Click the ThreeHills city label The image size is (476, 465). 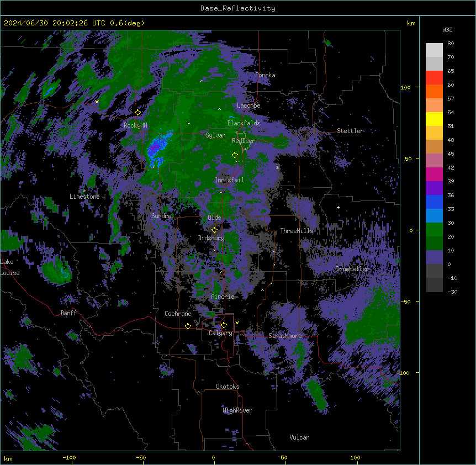coord(297,231)
